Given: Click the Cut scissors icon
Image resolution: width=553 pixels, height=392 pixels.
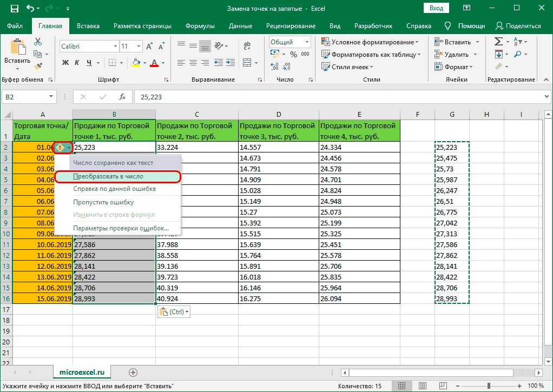Looking at the screenshot, I should (38, 42).
